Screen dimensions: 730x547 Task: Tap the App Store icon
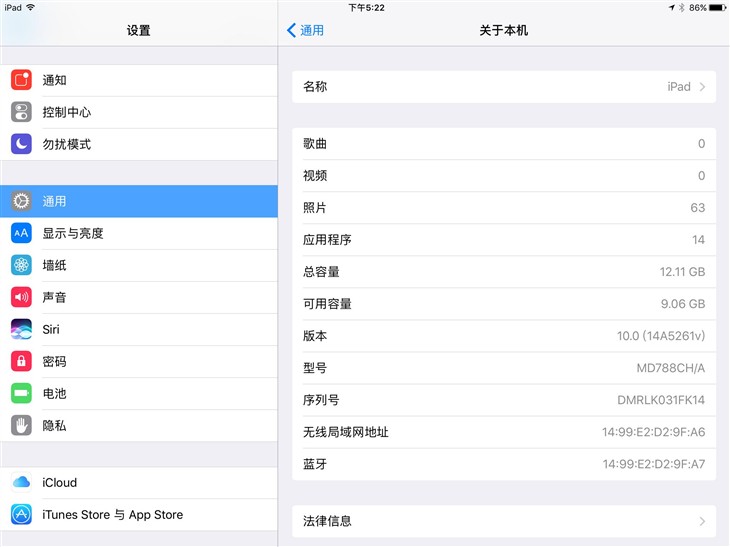pos(21,514)
